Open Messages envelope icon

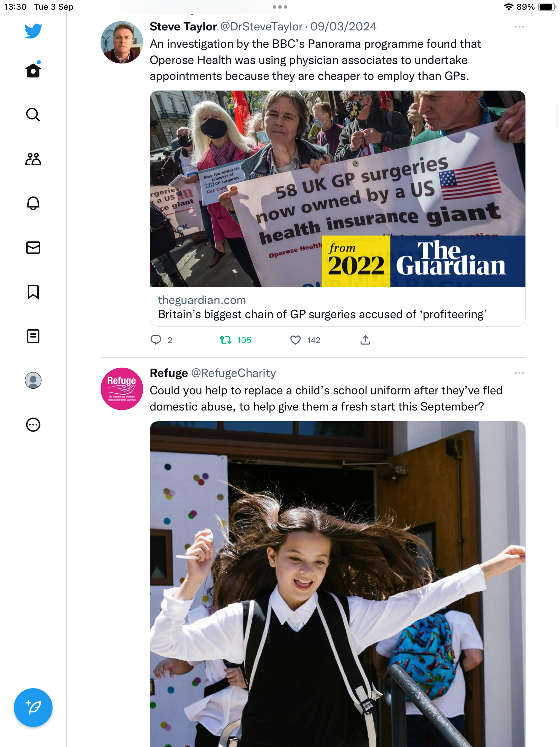[33, 248]
